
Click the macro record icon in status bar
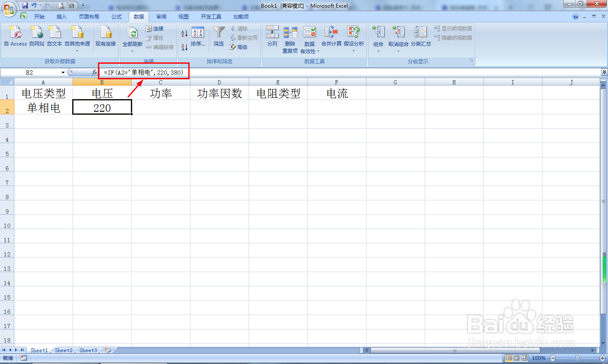(x=24, y=358)
